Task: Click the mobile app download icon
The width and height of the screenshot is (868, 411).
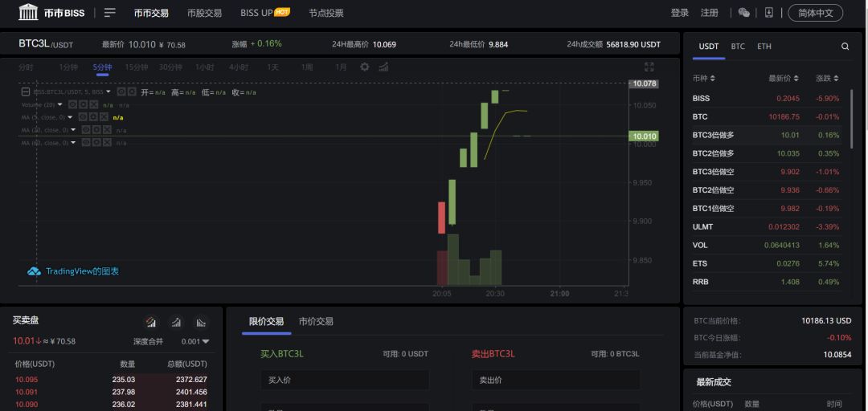Action: [x=769, y=13]
